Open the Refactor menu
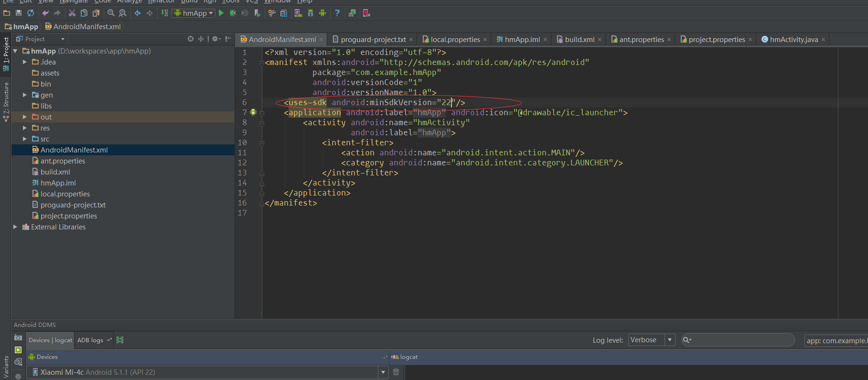 point(161,1)
